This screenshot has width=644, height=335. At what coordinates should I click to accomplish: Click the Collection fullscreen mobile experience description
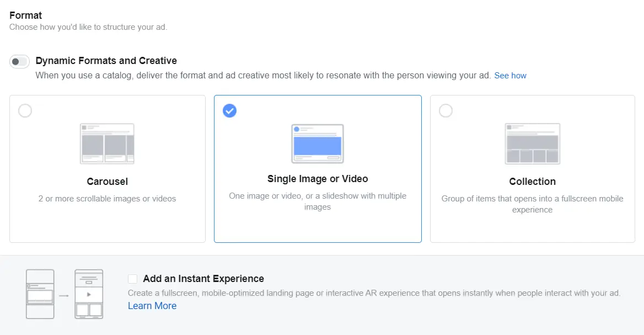pos(532,204)
